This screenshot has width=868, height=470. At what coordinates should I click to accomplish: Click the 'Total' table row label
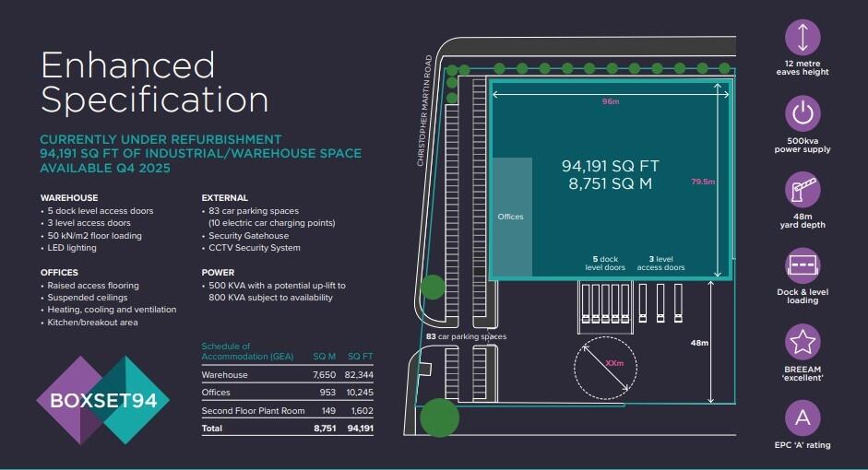[212, 429]
